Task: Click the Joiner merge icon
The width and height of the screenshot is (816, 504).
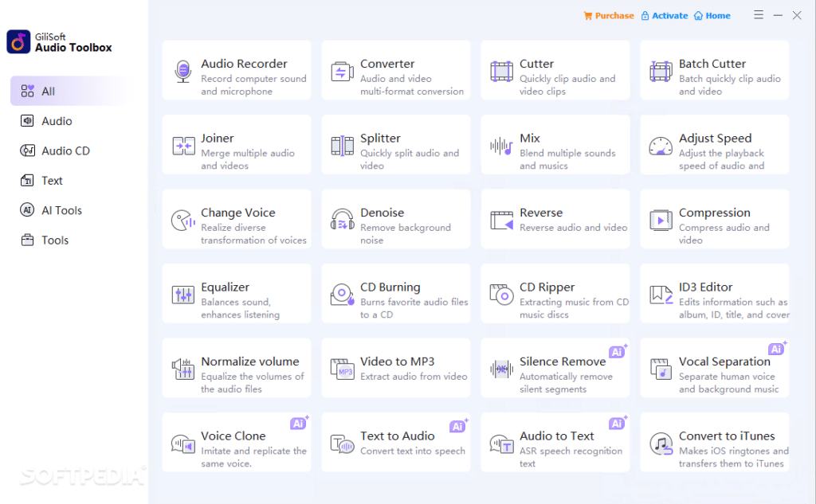Action: (x=183, y=146)
